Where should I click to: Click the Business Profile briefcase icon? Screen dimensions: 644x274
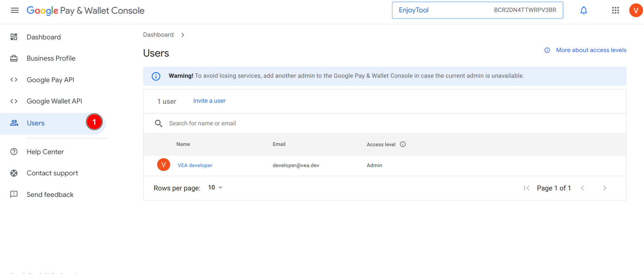pyautogui.click(x=14, y=58)
